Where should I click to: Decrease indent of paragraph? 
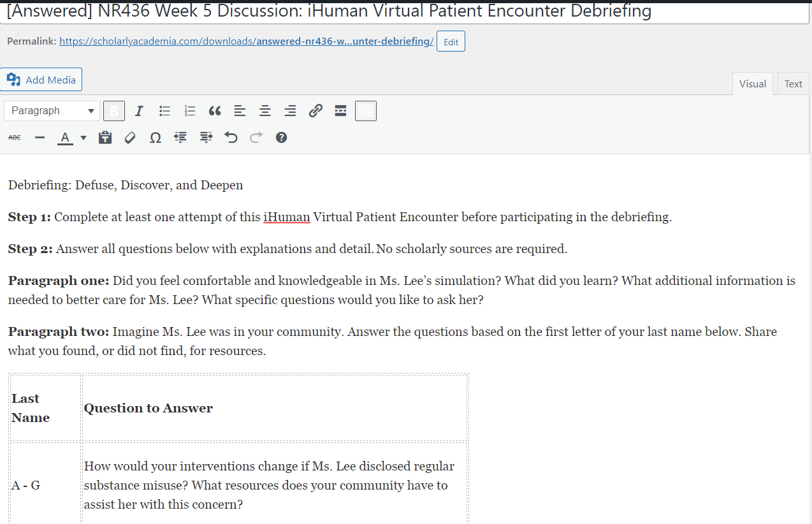point(180,138)
